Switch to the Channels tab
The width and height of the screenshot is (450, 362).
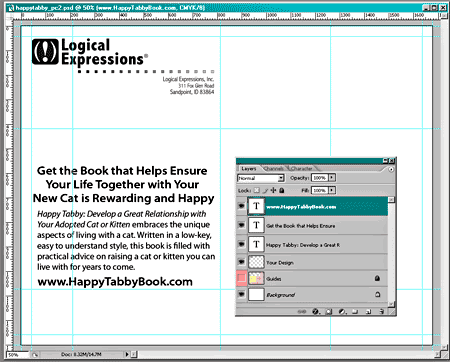coord(274,169)
